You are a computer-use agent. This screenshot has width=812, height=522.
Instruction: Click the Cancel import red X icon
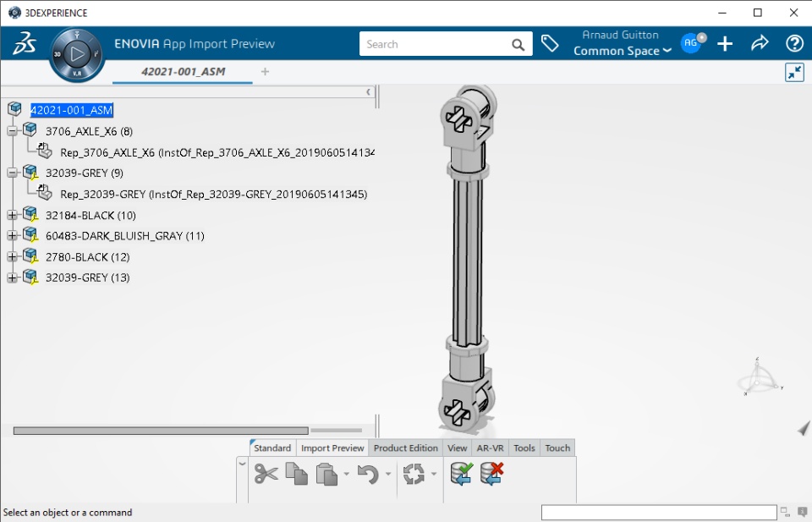point(491,473)
